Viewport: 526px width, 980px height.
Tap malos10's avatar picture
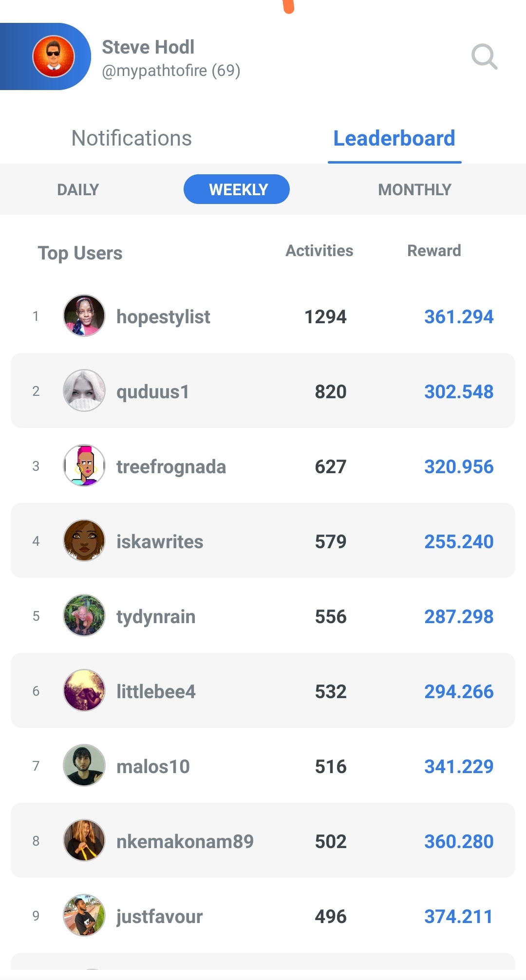(84, 765)
